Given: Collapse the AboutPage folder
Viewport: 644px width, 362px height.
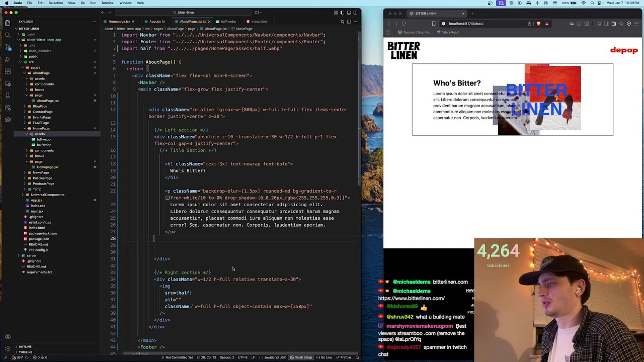Looking at the screenshot, I should click(41, 73).
